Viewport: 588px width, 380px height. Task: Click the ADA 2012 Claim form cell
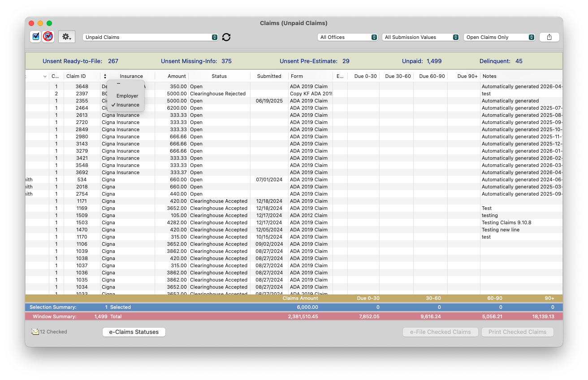coord(309,215)
